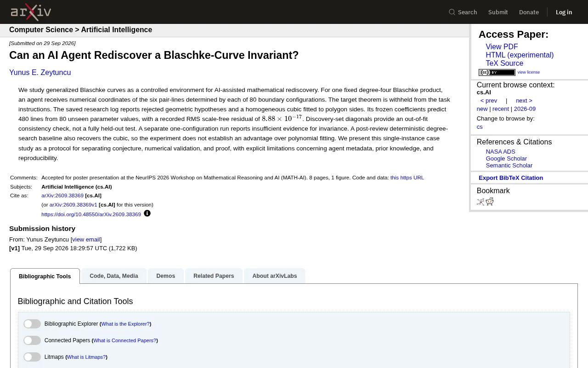The width and height of the screenshot is (588, 368).
Task: Open the Semantic Scholar link
Action: pos(509,166)
